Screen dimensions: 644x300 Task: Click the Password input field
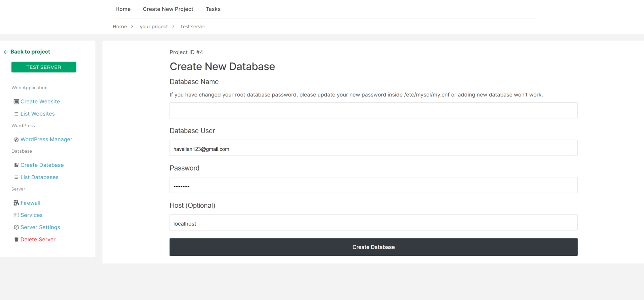click(x=373, y=185)
